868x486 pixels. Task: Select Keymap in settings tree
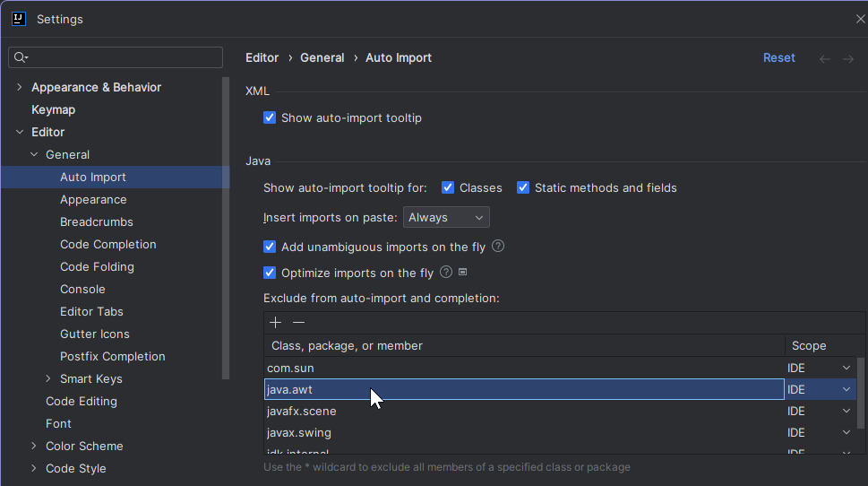(x=53, y=109)
